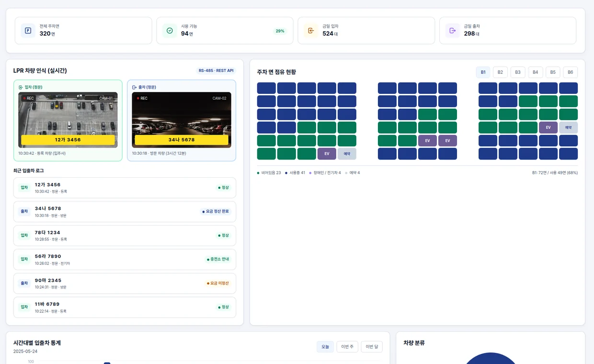Click the exit arrow icon in 금일 출차 card

[x=453, y=31]
